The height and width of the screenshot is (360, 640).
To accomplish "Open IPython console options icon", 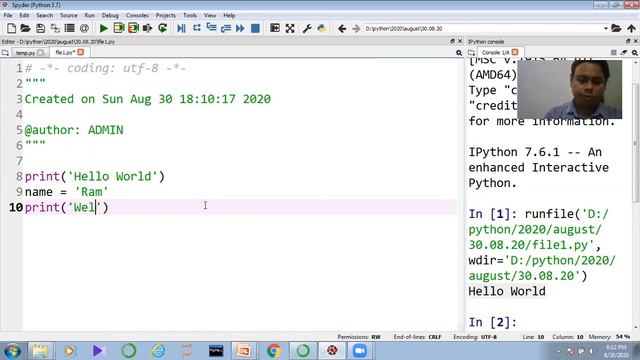I will tap(635, 53).
